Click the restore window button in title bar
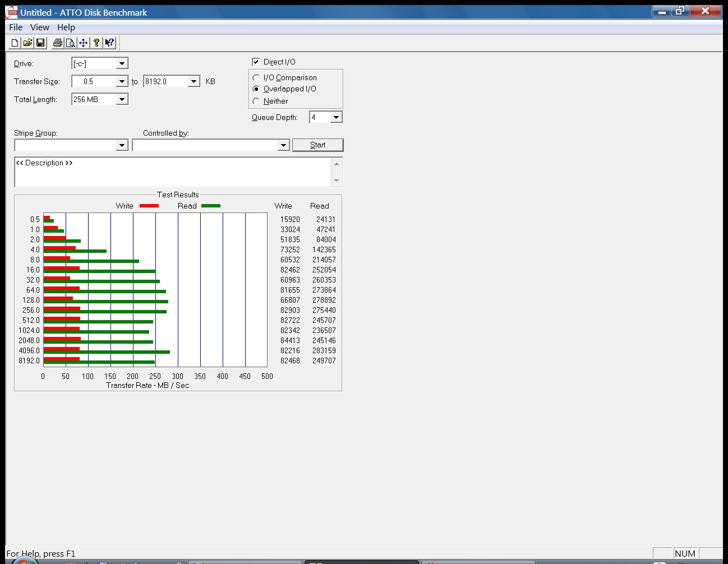This screenshot has width=728, height=564. (680, 11)
